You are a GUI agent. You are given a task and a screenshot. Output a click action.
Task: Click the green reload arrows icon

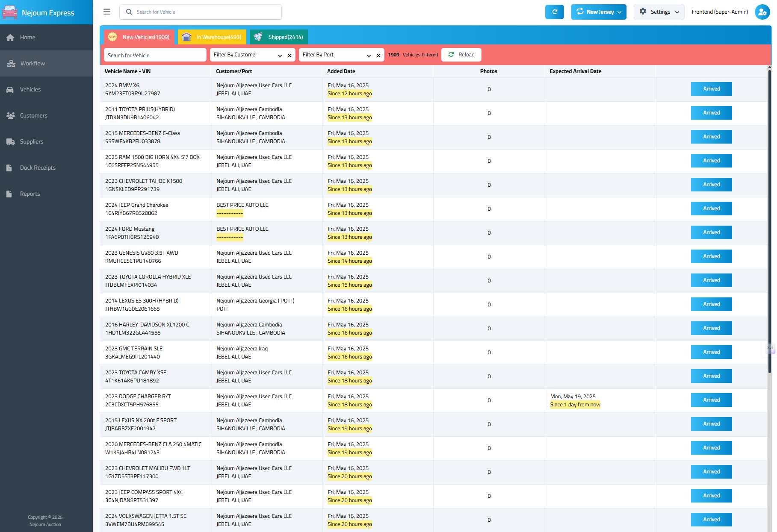coord(451,54)
